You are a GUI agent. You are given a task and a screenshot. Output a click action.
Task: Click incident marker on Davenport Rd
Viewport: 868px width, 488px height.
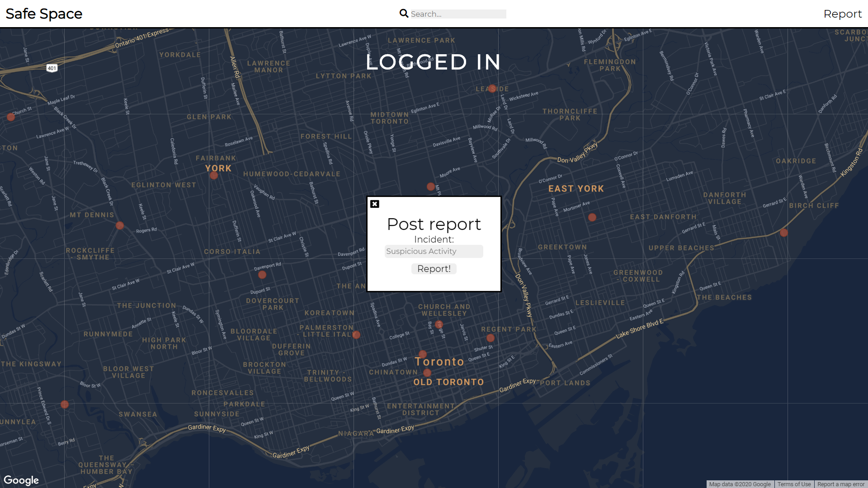(x=262, y=275)
